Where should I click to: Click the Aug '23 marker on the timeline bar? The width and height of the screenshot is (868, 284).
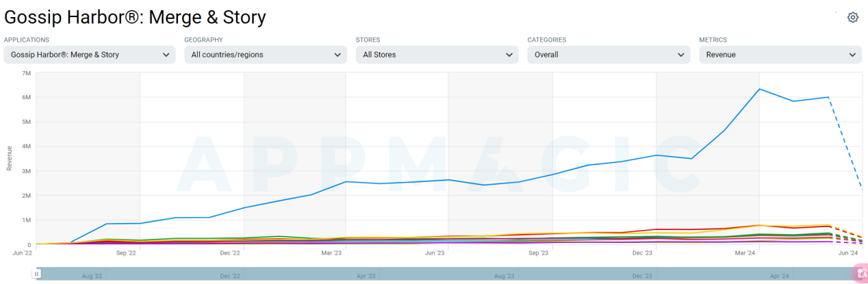coord(504,275)
